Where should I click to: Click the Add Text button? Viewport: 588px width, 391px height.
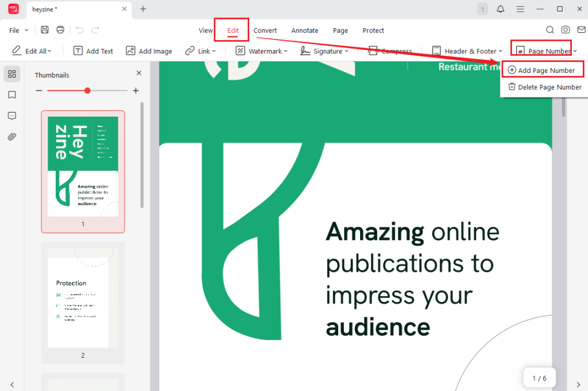point(93,51)
